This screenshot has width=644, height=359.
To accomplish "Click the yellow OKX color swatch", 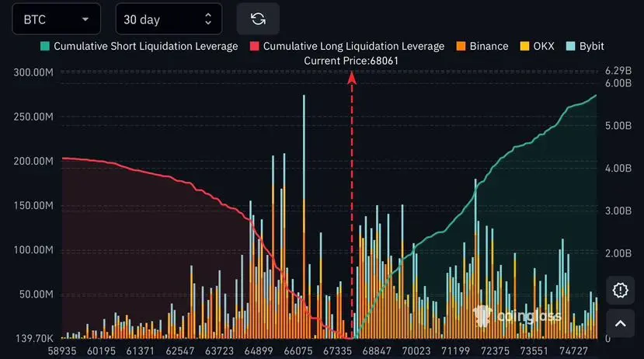I will click(524, 46).
